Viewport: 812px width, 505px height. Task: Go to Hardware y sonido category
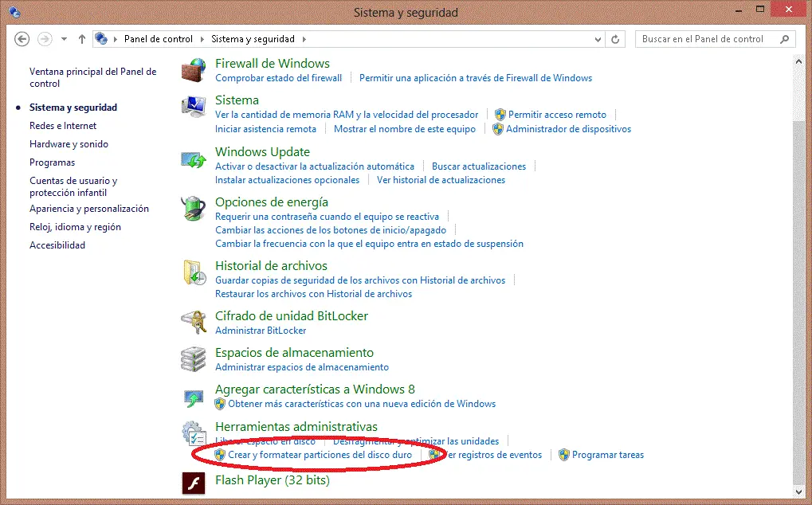click(69, 144)
